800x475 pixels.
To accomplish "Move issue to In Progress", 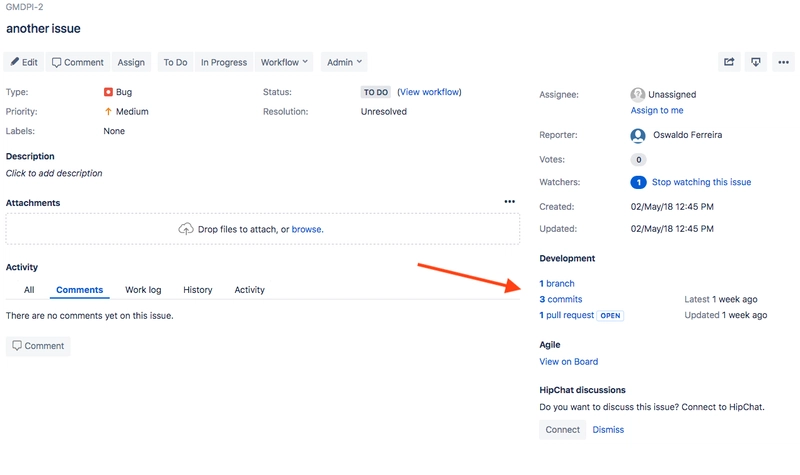I will coord(224,62).
